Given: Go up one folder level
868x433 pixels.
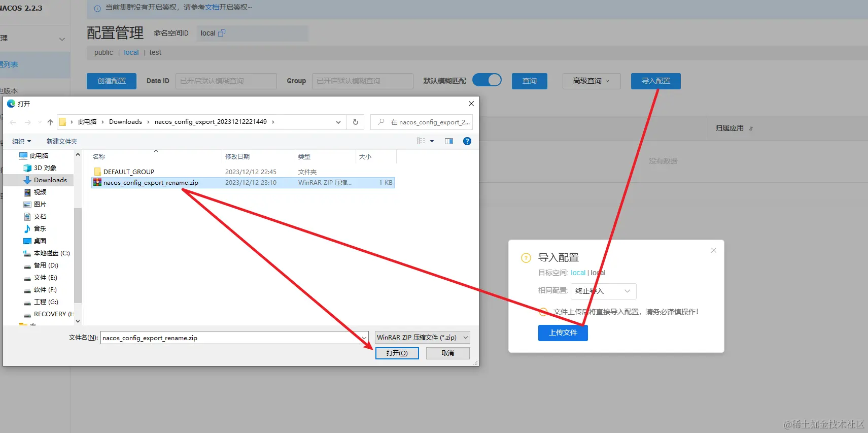Looking at the screenshot, I should tap(50, 122).
